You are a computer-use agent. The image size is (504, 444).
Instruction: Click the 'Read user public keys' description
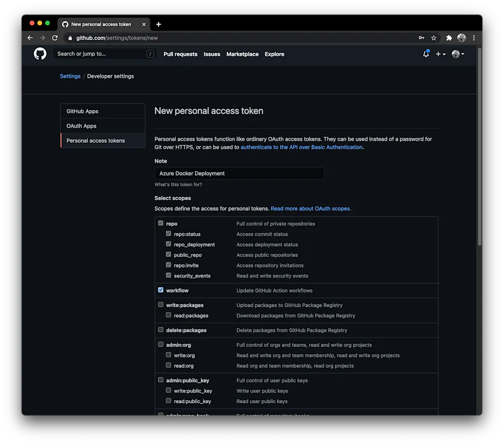coord(262,401)
